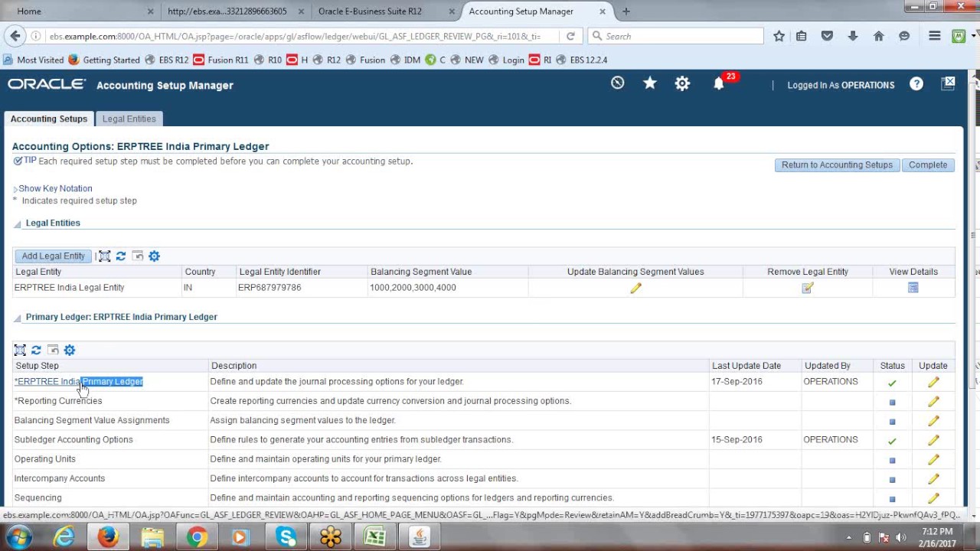Viewport: 980px width, 551px height.
Task: Open the EBS R12 bookmark
Action: click(165, 60)
